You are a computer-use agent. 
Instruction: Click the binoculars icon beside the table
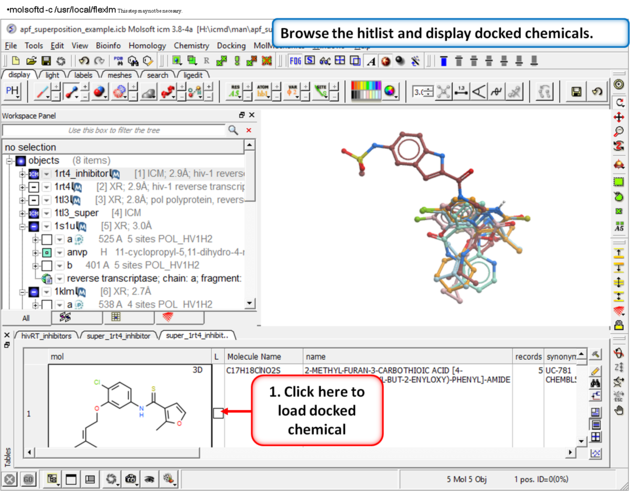596,384
